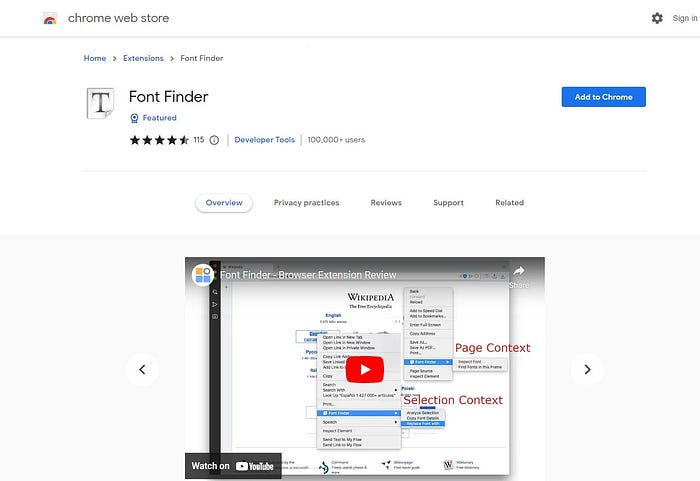Image resolution: width=700 pixels, height=481 pixels.
Task: Click the Featured label text
Action: 159,118
